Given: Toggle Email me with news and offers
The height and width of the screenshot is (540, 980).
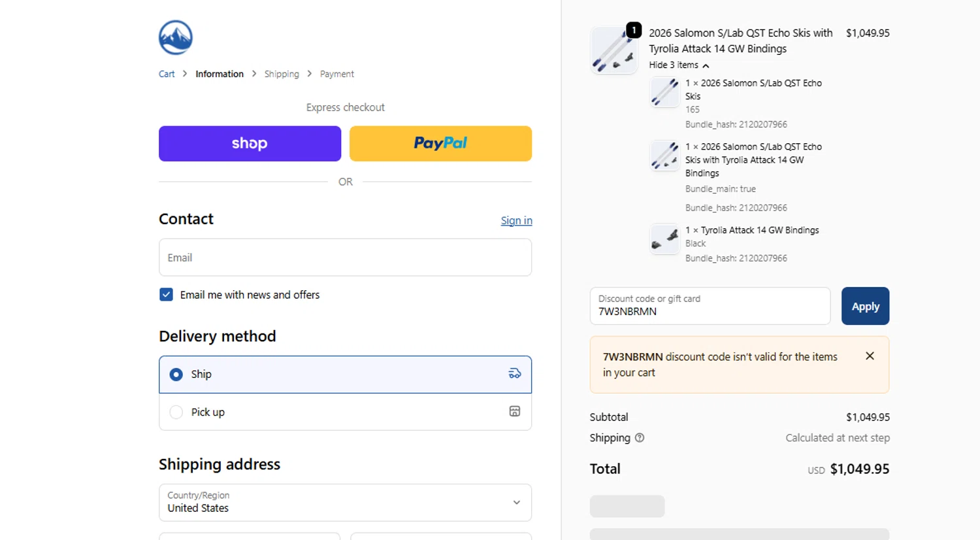Looking at the screenshot, I should pos(167,295).
